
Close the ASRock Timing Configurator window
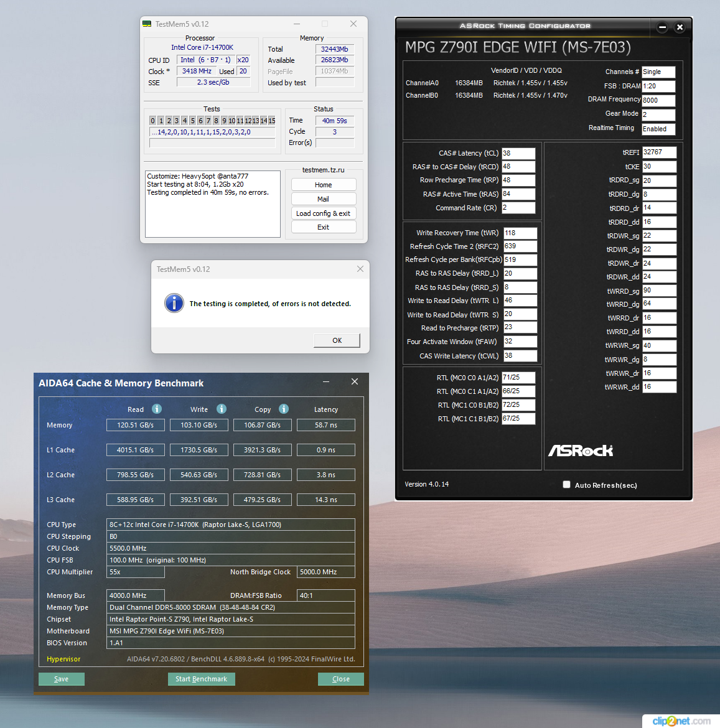680,27
